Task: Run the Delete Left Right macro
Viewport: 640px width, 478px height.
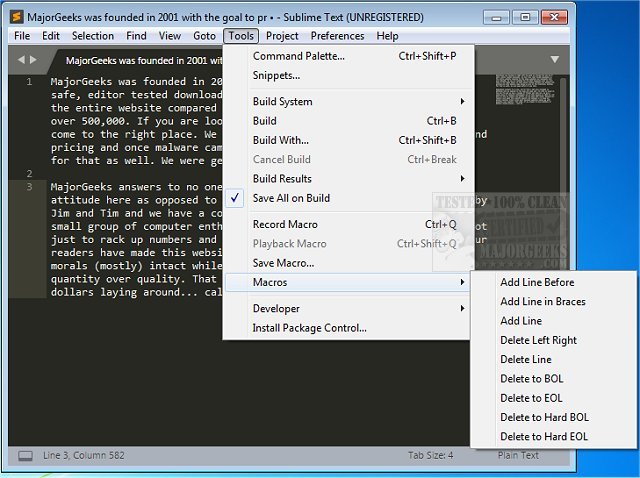Action: pyautogui.click(x=553, y=340)
